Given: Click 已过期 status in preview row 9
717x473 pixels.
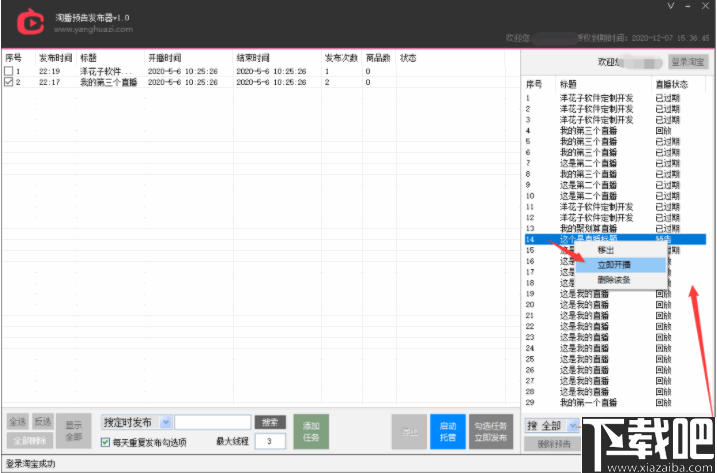Looking at the screenshot, I should click(667, 185).
